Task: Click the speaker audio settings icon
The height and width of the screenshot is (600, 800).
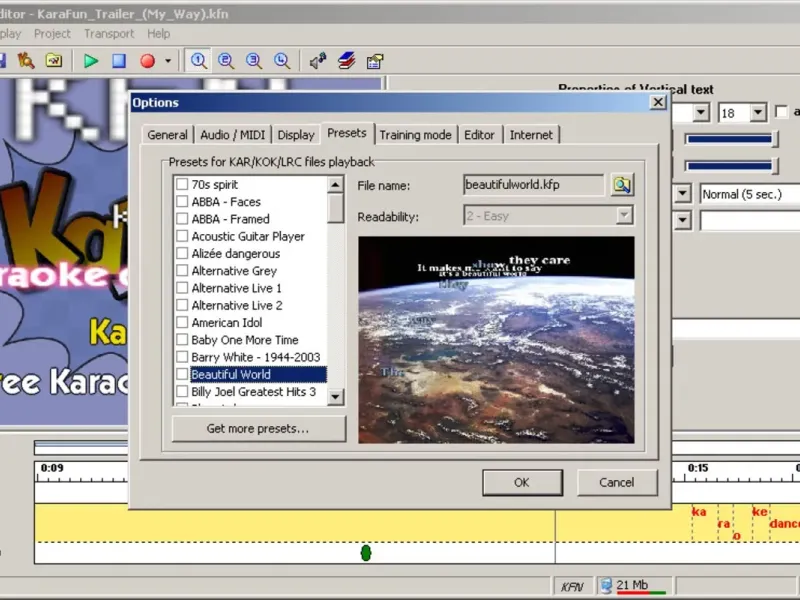Action: tap(318, 61)
